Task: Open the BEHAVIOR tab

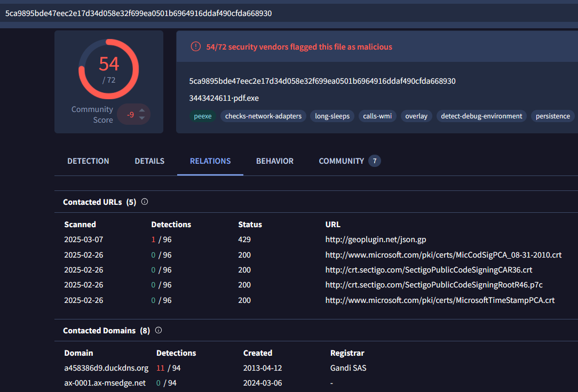Action: click(274, 161)
